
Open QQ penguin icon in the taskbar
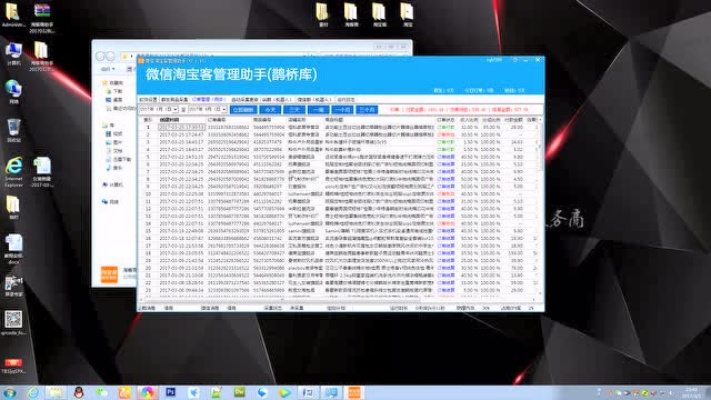pyautogui.click(x=79, y=393)
